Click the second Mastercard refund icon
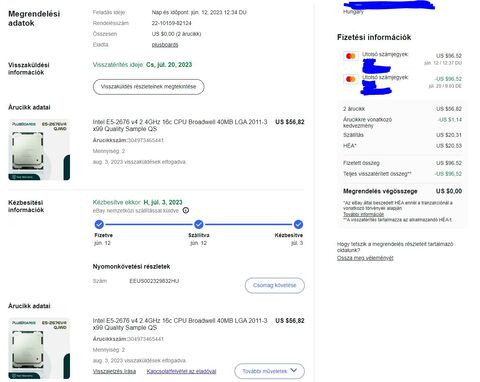The height and width of the screenshot is (382, 480). click(351, 79)
